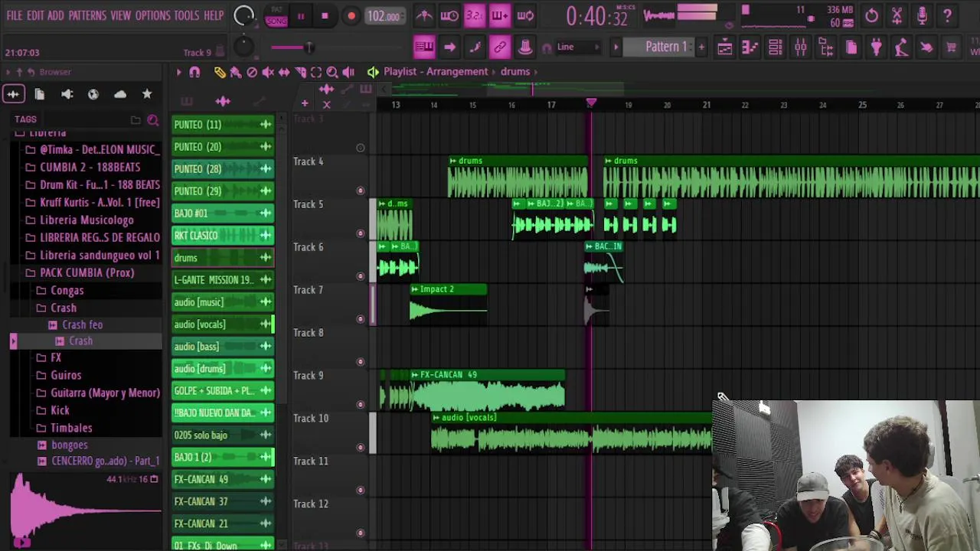Mute Track 5 with its green dot
Viewport: 980px width, 551px height.
pos(361,233)
